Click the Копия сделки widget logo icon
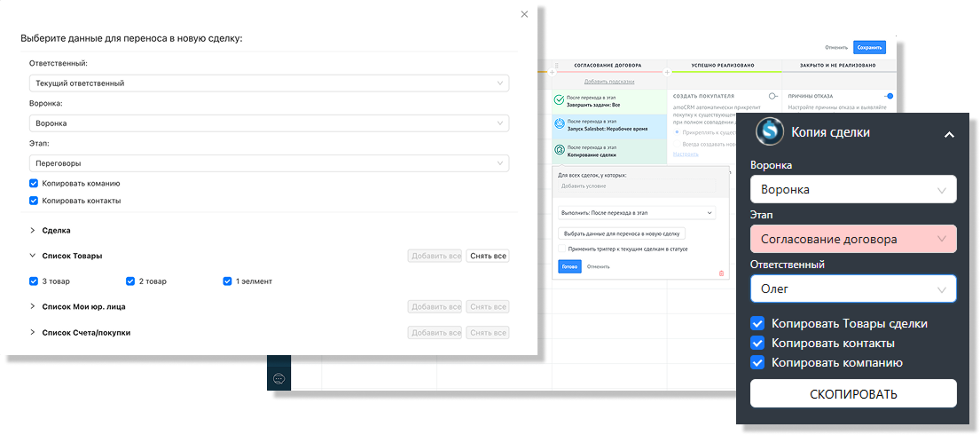980x435 pixels. pyautogui.click(x=770, y=132)
